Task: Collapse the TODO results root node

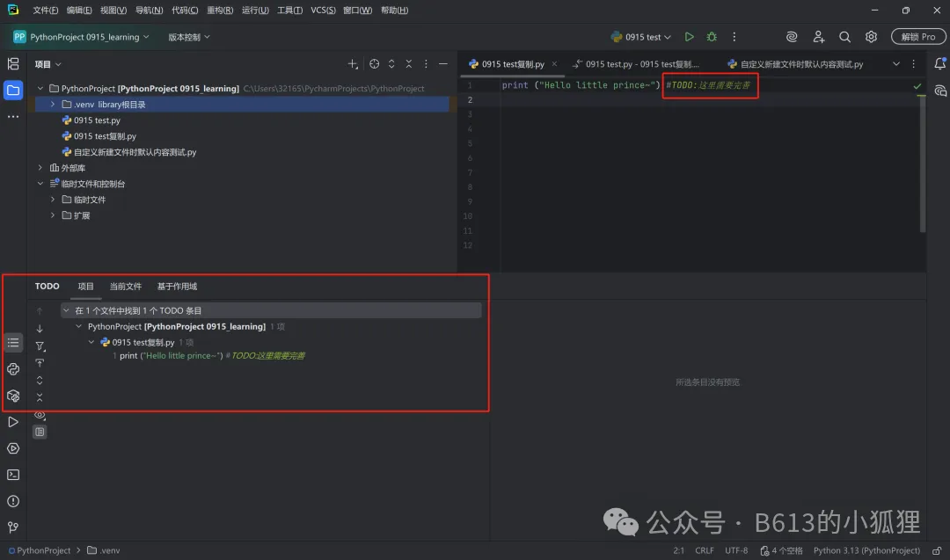Action: [x=66, y=310]
